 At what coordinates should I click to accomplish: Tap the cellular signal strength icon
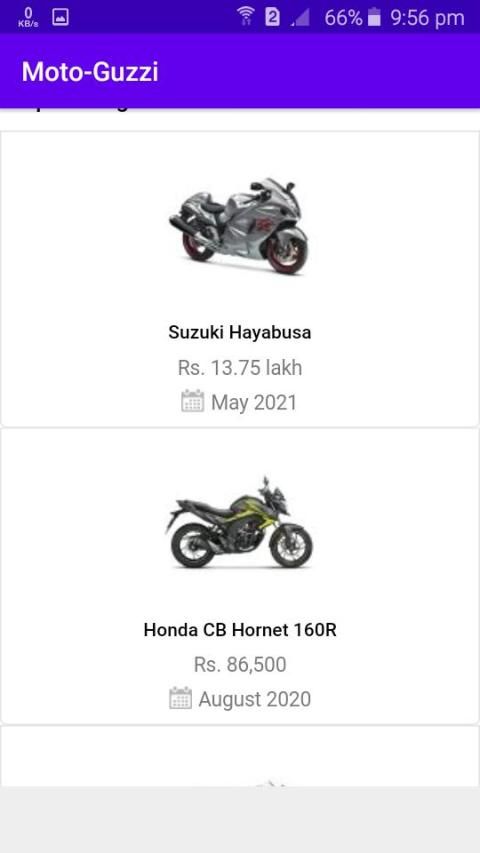(300, 17)
